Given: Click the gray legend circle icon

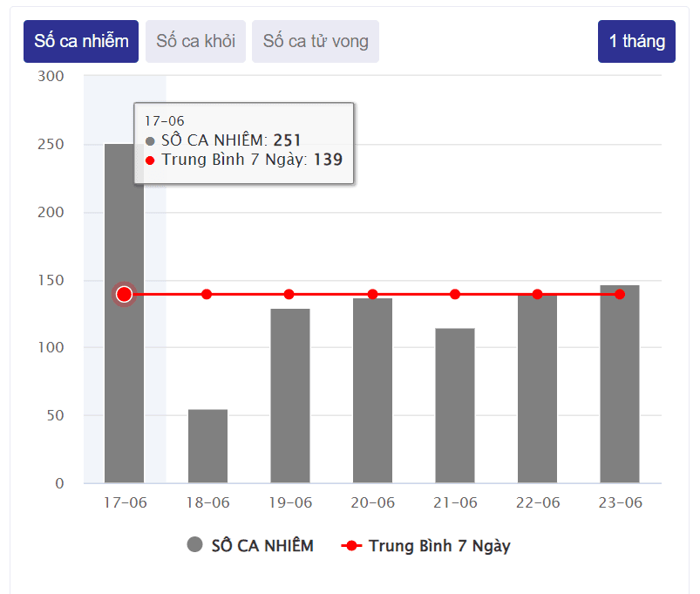Looking at the screenshot, I should click(195, 545).
